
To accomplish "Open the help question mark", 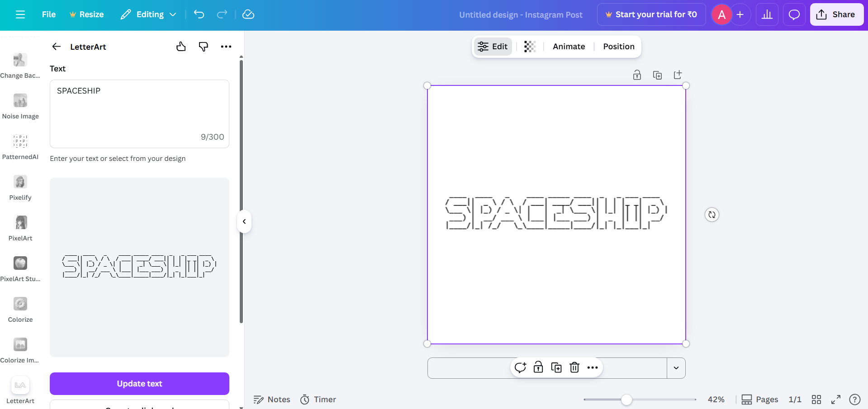I will [x=855, y=400].
